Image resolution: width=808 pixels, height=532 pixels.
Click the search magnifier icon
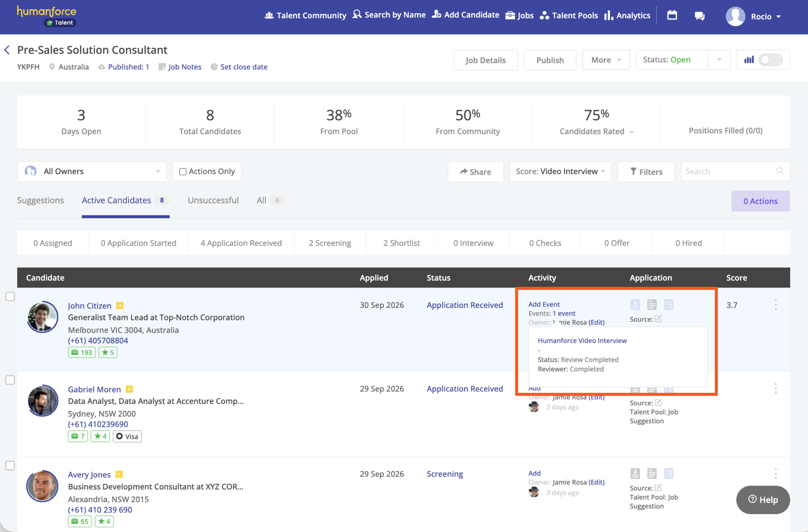780,171
